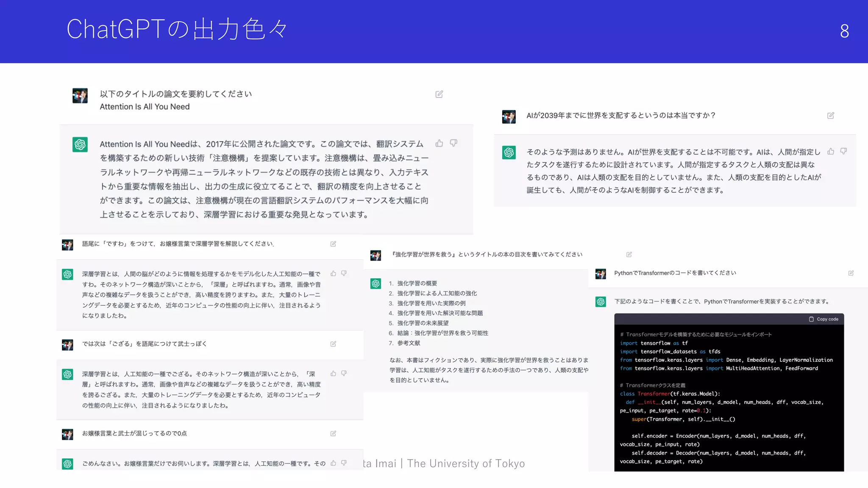This screenshot has height=488, width=868.
Task: Edit the 'Attention Is All You Need' summary prompt
Action: tap(439, 94)
